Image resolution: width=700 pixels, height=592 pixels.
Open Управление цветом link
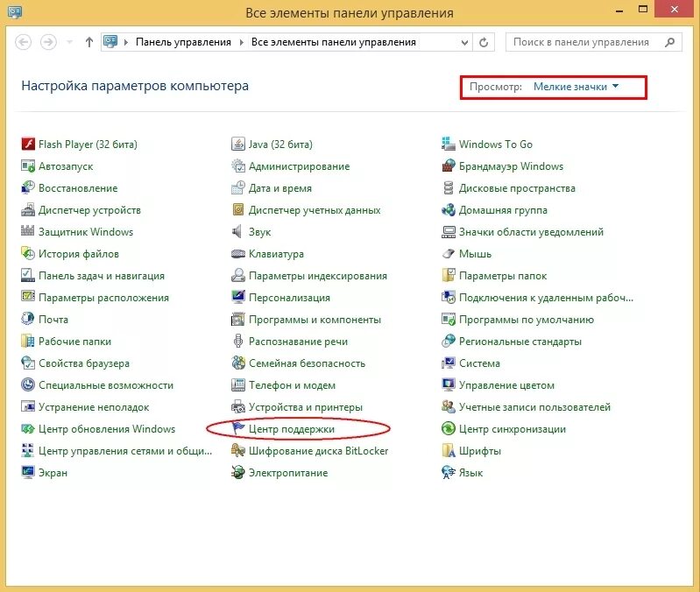click(x=506, y=385)
